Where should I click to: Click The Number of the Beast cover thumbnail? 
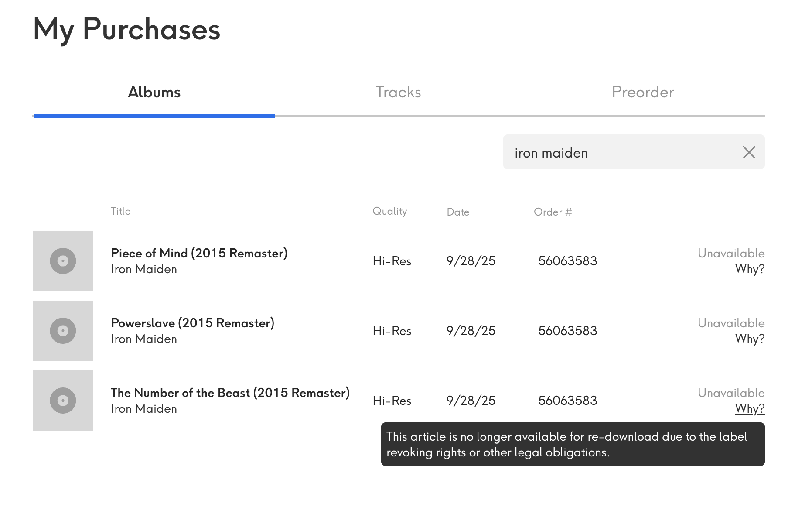point(63,401)
